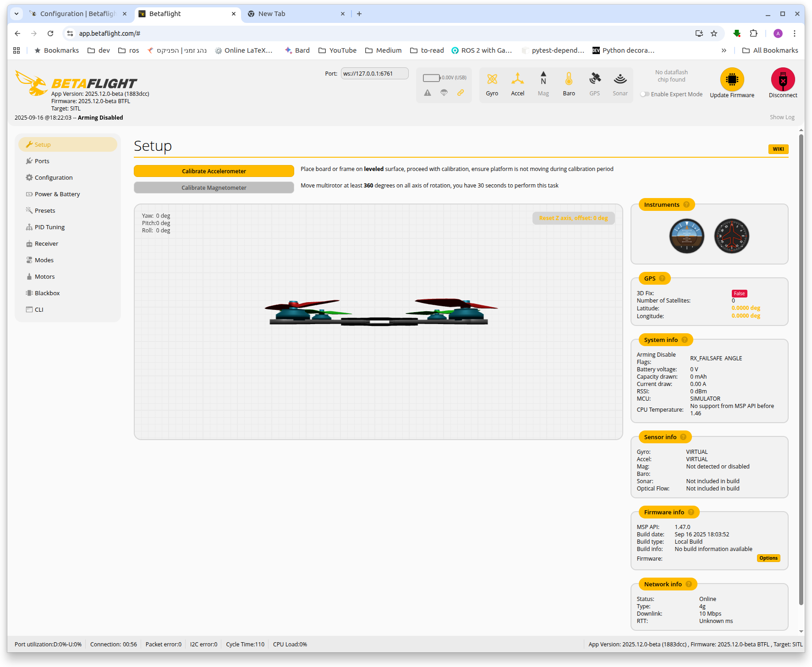
Task: Click the Update Firmware chip icon
Action: tap(732, 80)
